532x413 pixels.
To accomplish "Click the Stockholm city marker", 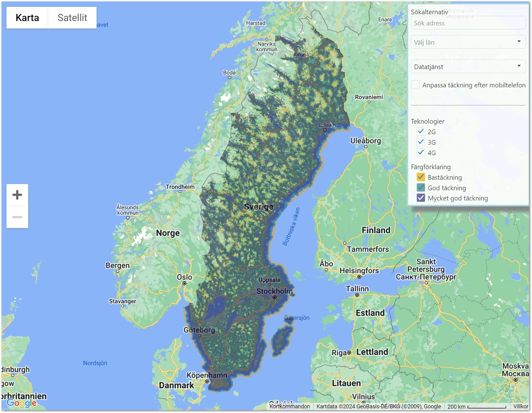I will click(275, 297).
